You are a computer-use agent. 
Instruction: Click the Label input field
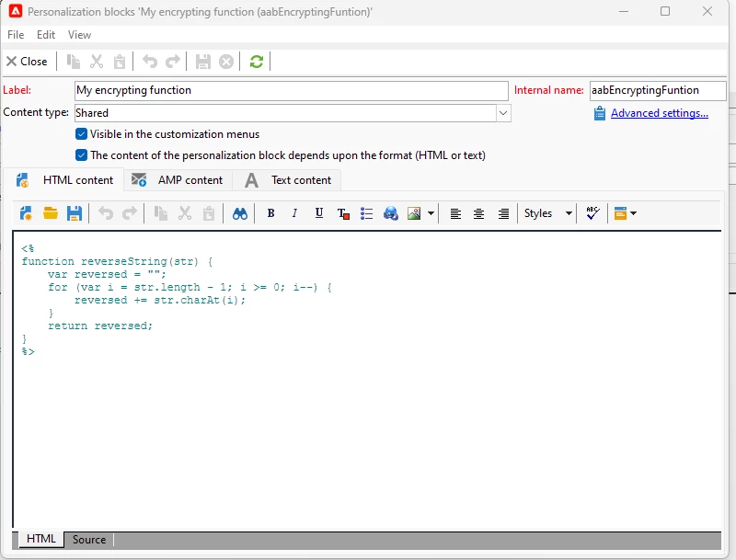pos(291,90)
